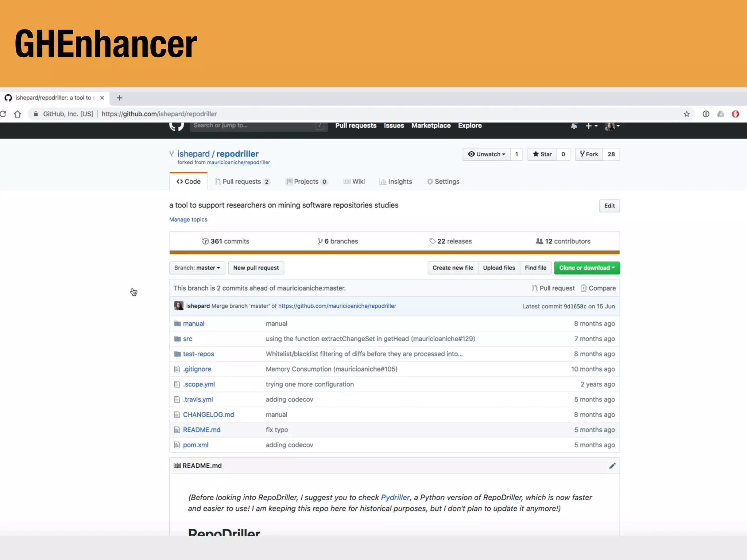Open the plus create-new dropdown
747x560 pixels.
coord(591,126)
